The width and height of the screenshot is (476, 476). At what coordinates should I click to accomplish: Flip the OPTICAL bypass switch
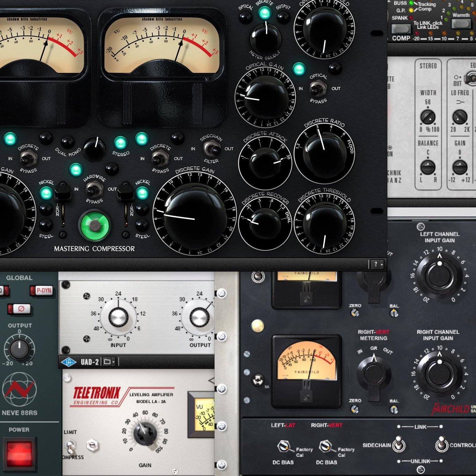coord(318,89)
